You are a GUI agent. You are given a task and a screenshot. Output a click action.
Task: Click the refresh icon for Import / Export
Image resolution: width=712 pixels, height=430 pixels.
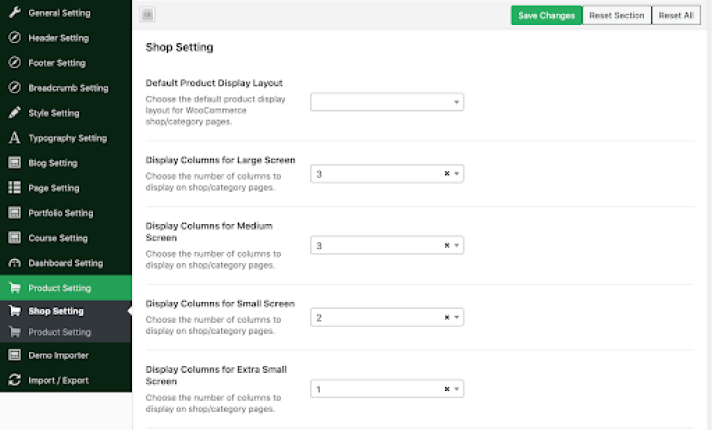15,380
